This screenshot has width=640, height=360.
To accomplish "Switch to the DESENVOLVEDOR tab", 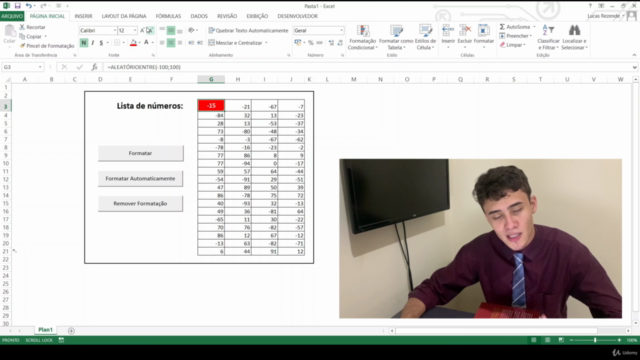I will [298, 16].
